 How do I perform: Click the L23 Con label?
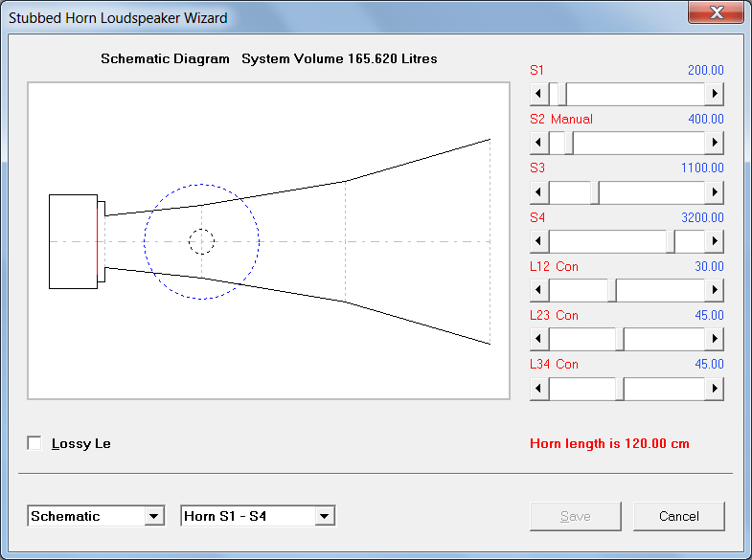(x=554, y=315)
